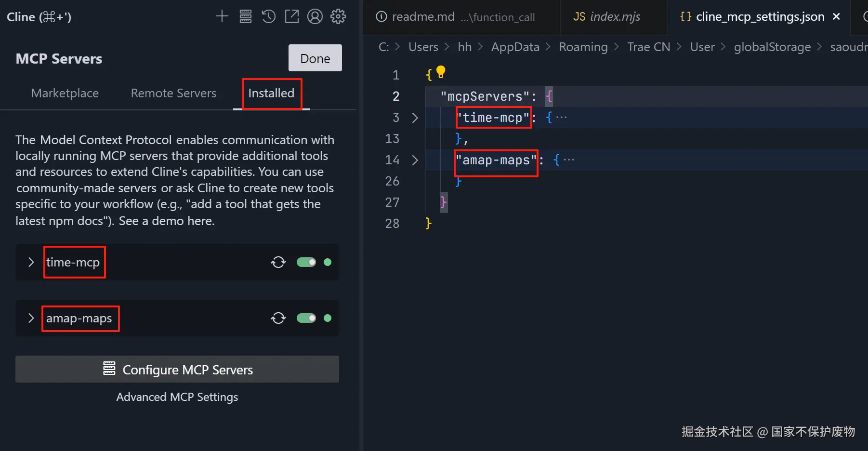Image resolution: width=868 pixels, height=451 pixels.
Task: Expand the amap-maps server entry
Action: 31,318
